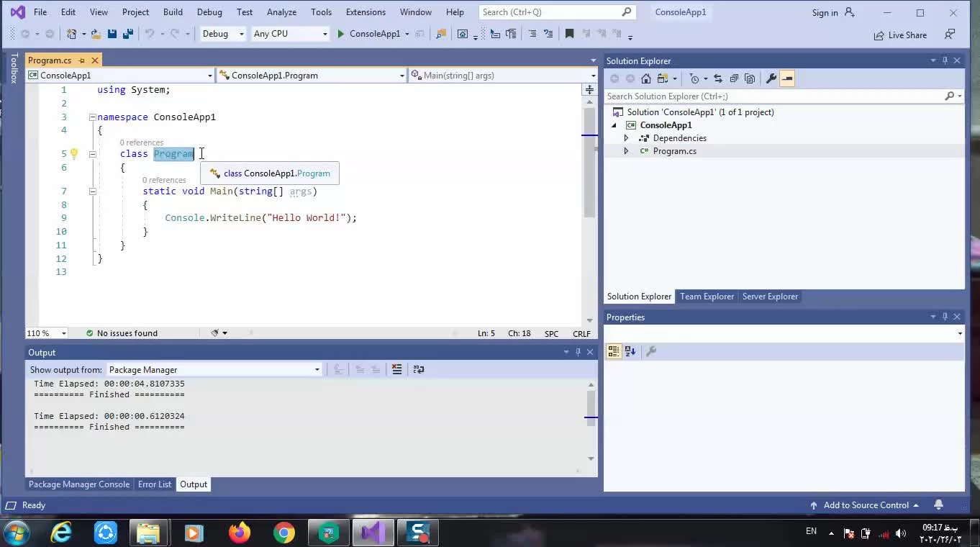Click the send feedback icon beside Live Share
980x547 pixels.
[950, 34]
